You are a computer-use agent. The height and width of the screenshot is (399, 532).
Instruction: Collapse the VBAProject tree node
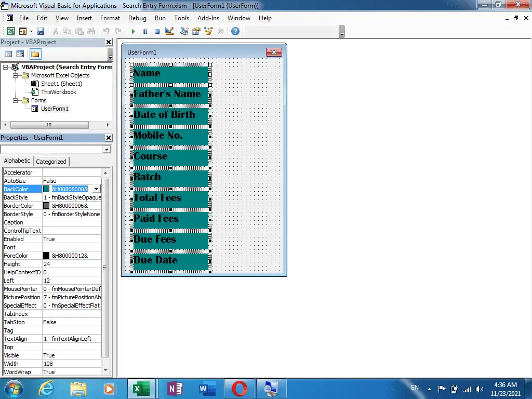(x=5, y=67)
